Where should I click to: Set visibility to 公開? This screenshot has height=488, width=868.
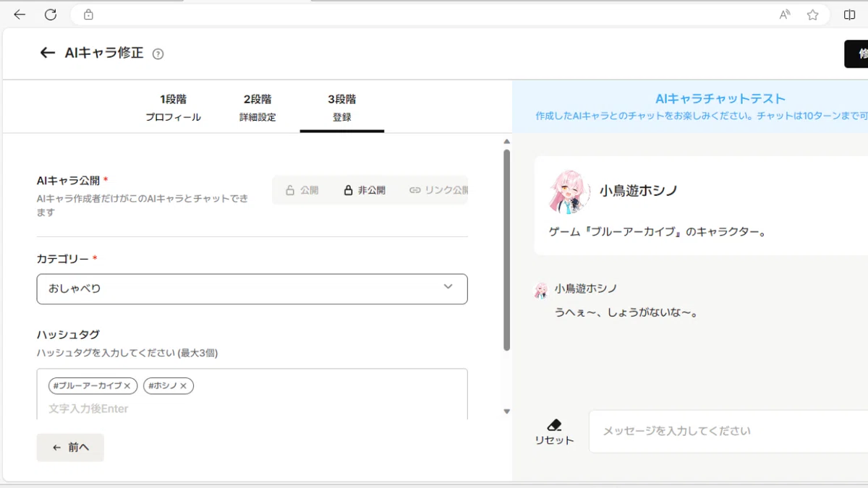(x=302, y=190)
